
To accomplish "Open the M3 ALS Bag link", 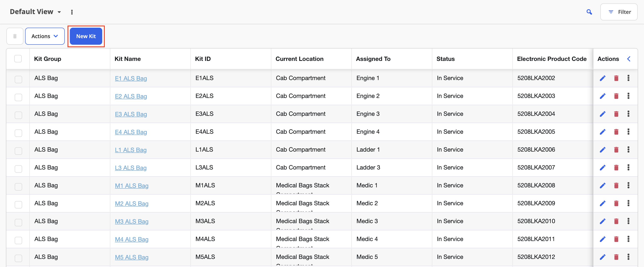I will click(x=131, y=221).
